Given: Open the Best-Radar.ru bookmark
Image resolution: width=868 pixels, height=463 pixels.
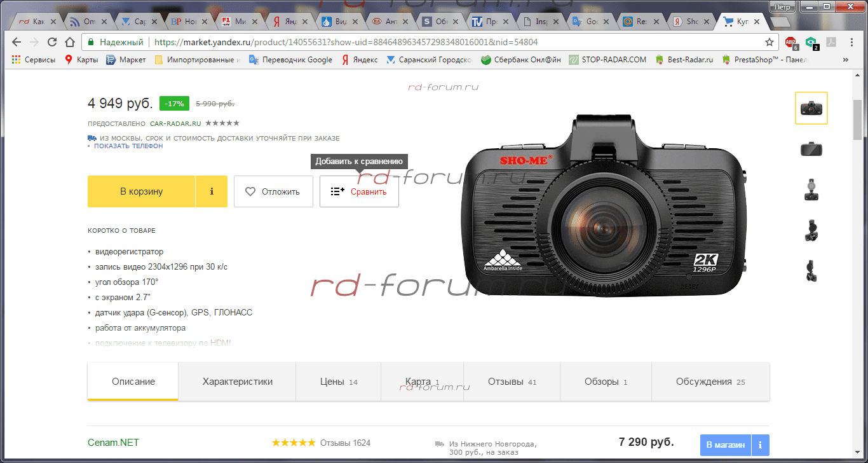Looking at the screenshot, I should coord(684,60).
